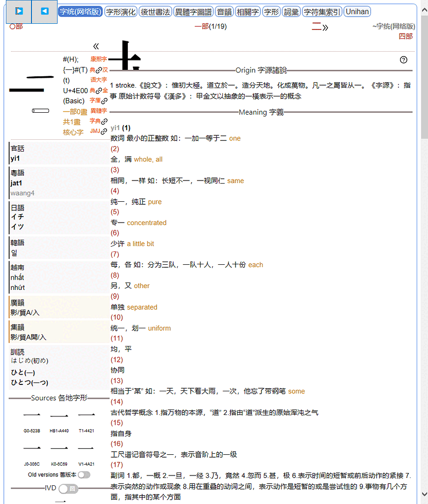Open the 四部 link
The height and width of the screenshot is (504, 428).
coord(405,36)
